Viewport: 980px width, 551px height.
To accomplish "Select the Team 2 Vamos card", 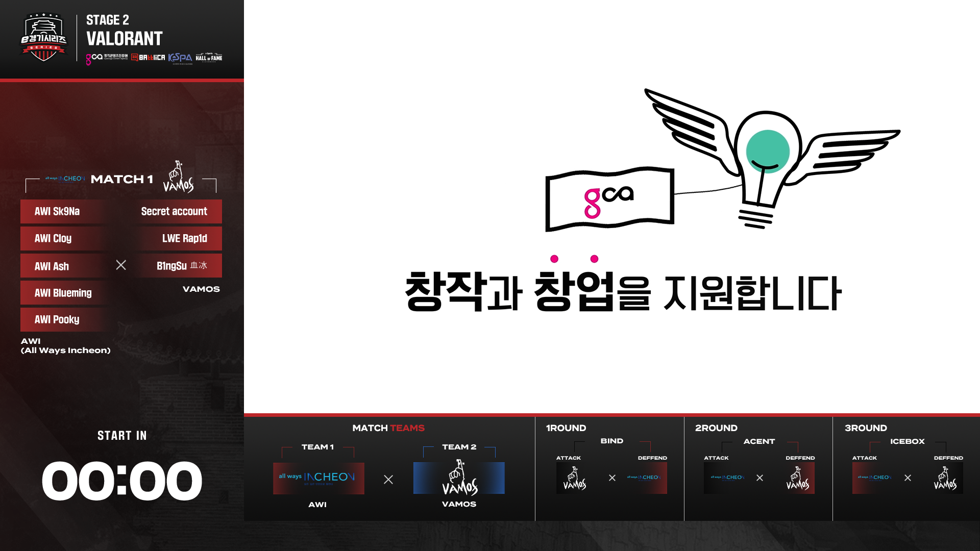I will coord(459,478).
